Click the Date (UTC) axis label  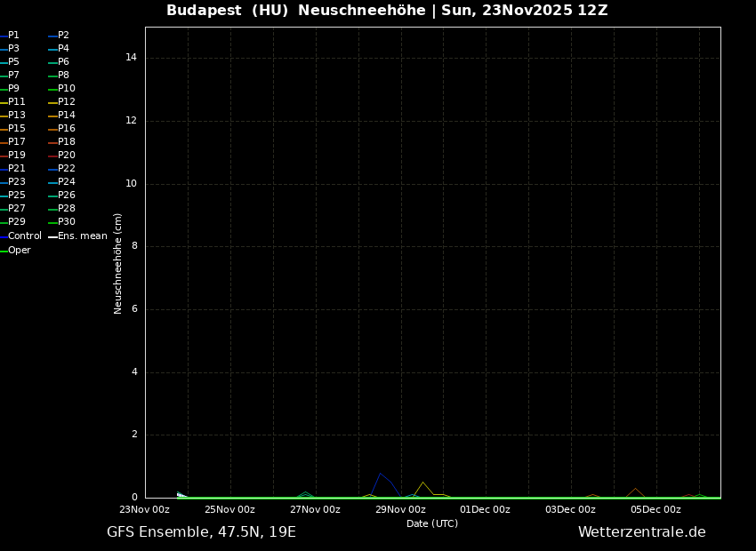point(432,523)
